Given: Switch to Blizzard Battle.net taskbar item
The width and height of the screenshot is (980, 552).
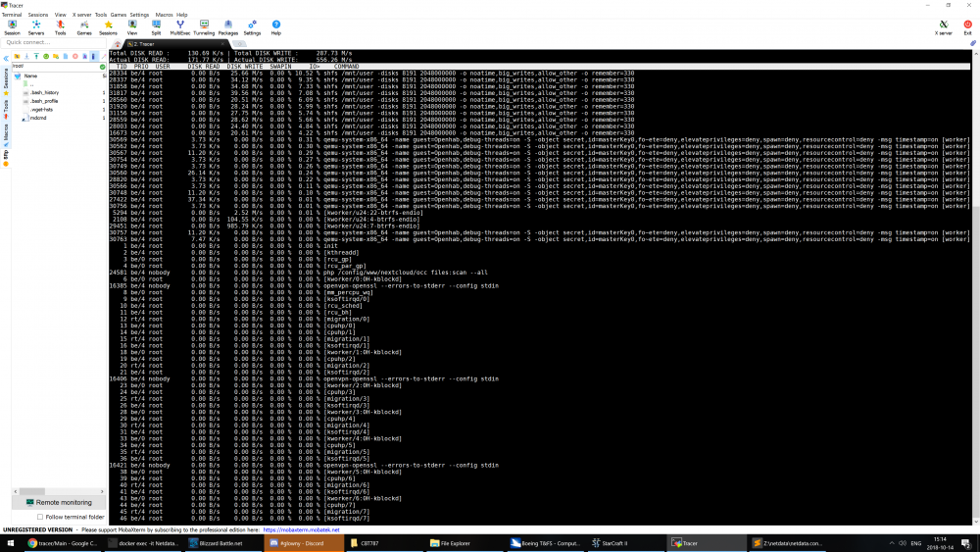Looking at the screenshot, I should click(x=223, y=543).
